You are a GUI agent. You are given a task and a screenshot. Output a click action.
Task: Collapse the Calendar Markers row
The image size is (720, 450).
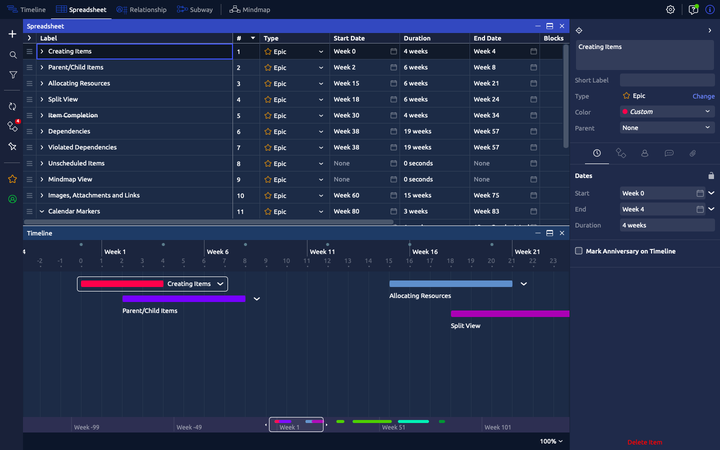tap(41, 211)
